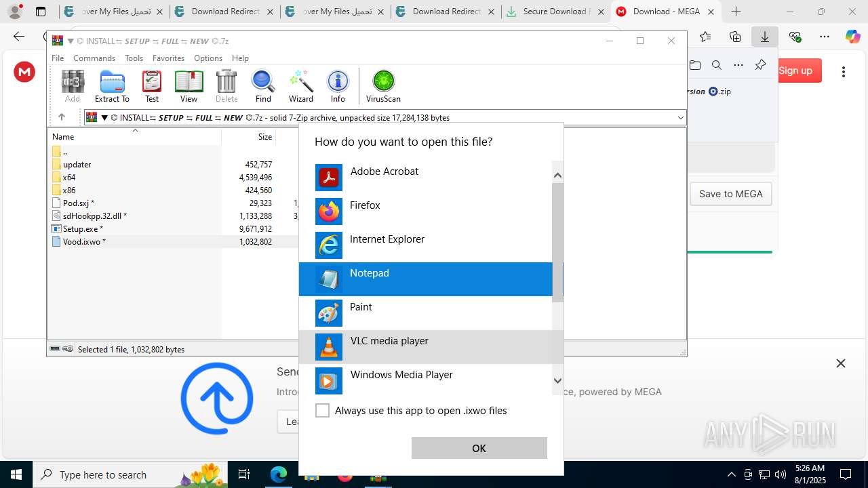The width and height of the screenshot is (868, 488).
Task: Go back in the browser
Action: [18, 37]
